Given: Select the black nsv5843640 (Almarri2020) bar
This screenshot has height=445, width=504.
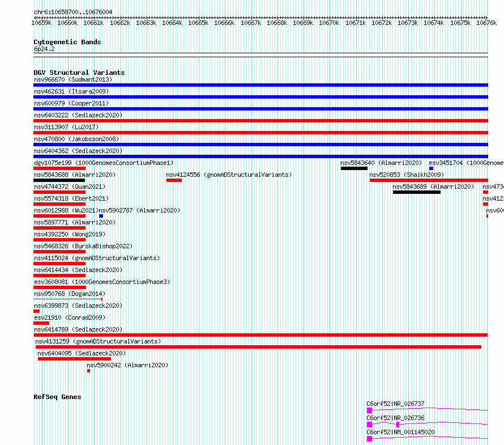Looking at the screenshot, I should coord(354,168).
